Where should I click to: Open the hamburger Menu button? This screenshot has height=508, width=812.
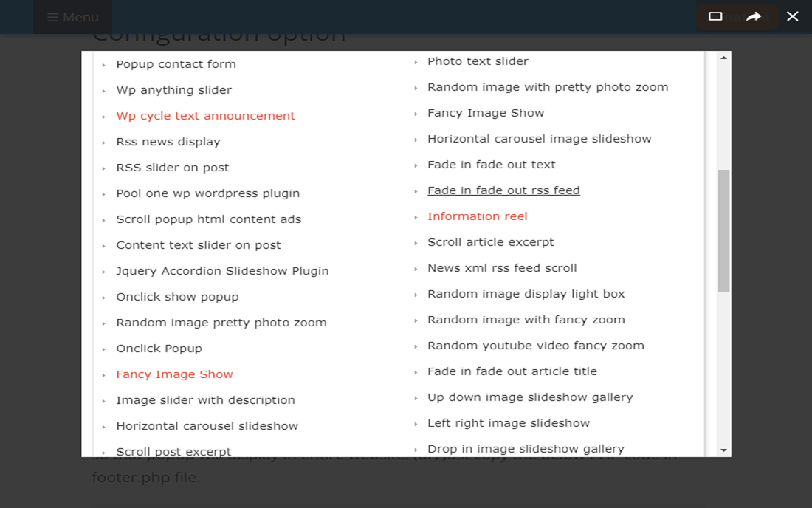72,17
